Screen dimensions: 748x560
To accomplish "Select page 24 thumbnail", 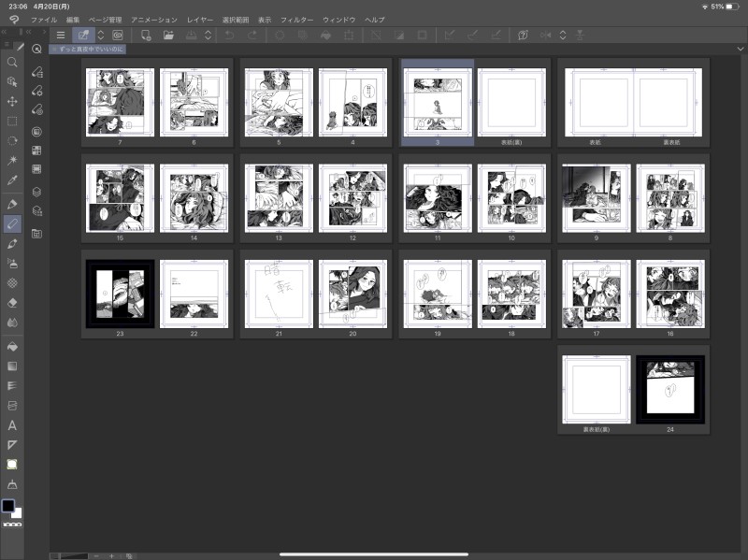I will tap(670, 389).
